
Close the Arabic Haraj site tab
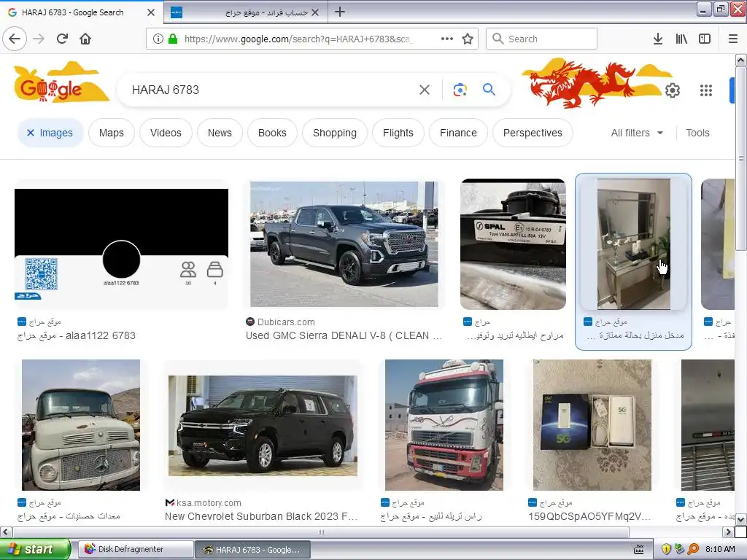tap(315, 12)
